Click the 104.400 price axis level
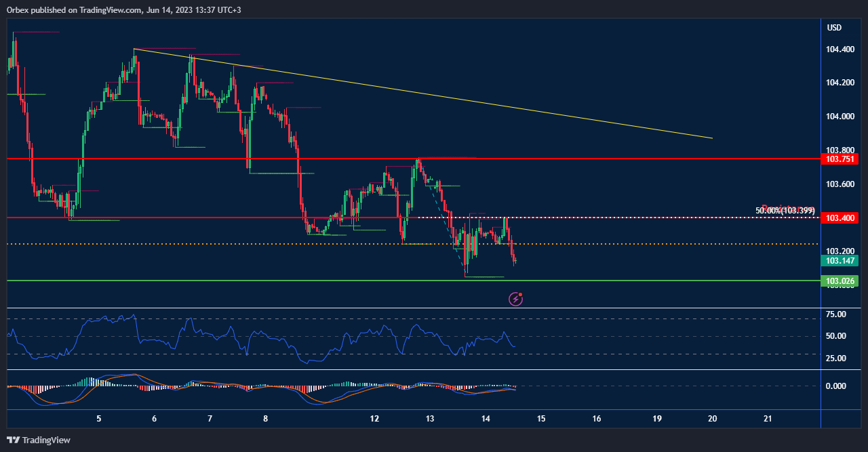The height and width of the screenshot is (452, 868). tap(840, 49)
